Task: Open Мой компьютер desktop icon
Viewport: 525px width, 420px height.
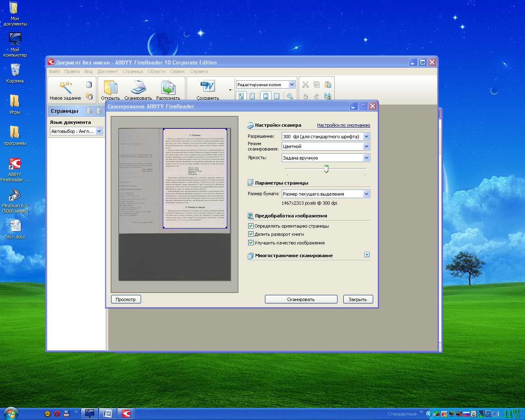Action: click(15, 44)
